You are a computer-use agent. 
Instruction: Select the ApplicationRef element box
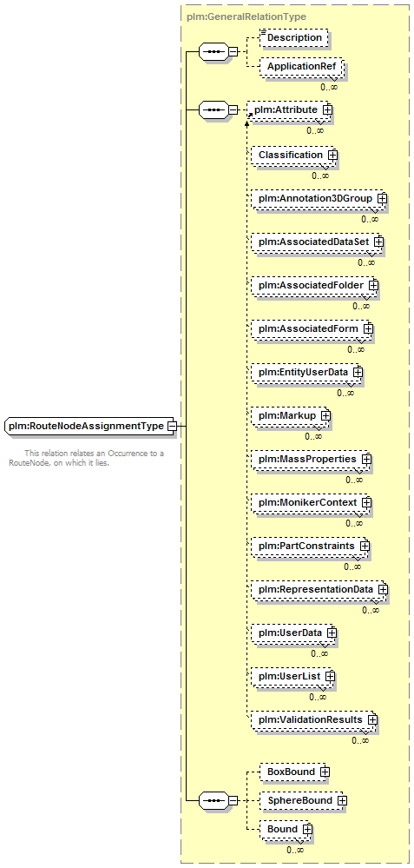click(x=302, y=66)
